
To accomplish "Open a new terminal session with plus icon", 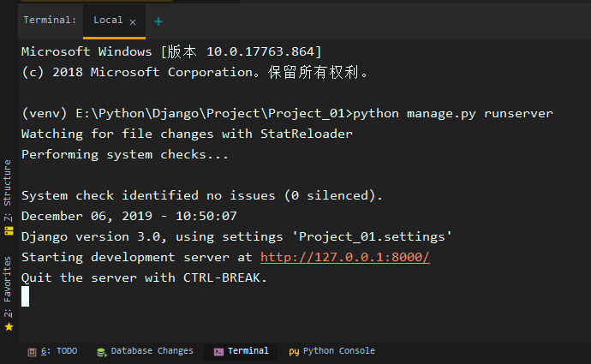I will tap(158, 21).
